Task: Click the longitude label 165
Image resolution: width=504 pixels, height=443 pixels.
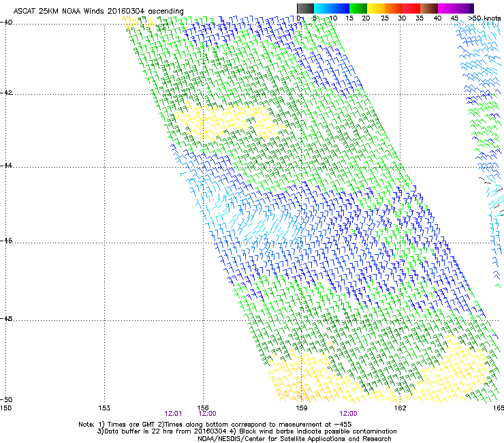Action: (x=499, y=408)
